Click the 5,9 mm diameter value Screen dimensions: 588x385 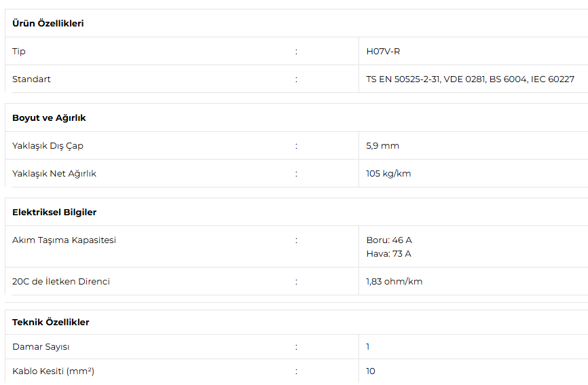pyautogui.click(x=382, y=146)
